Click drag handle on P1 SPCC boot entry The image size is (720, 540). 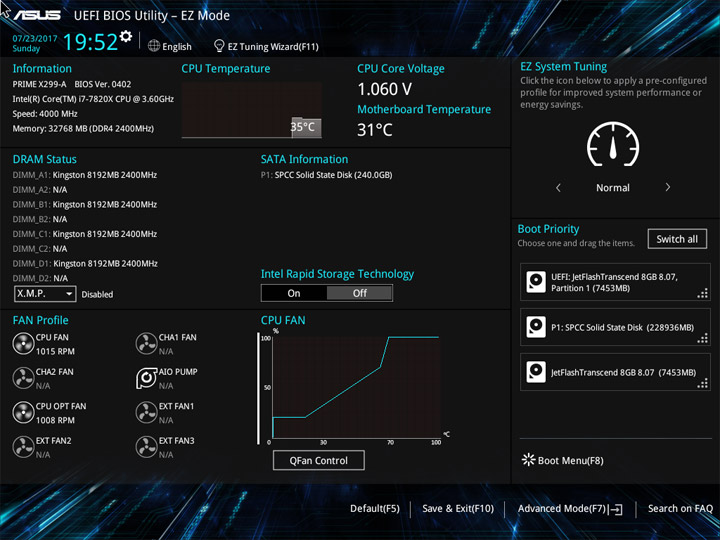703,338
